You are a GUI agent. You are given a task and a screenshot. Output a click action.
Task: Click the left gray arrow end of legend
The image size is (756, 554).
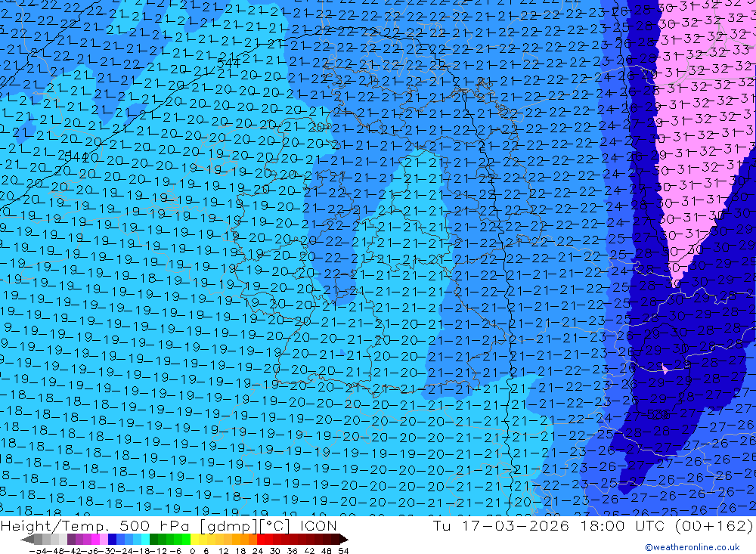click(x=27, y=539)
